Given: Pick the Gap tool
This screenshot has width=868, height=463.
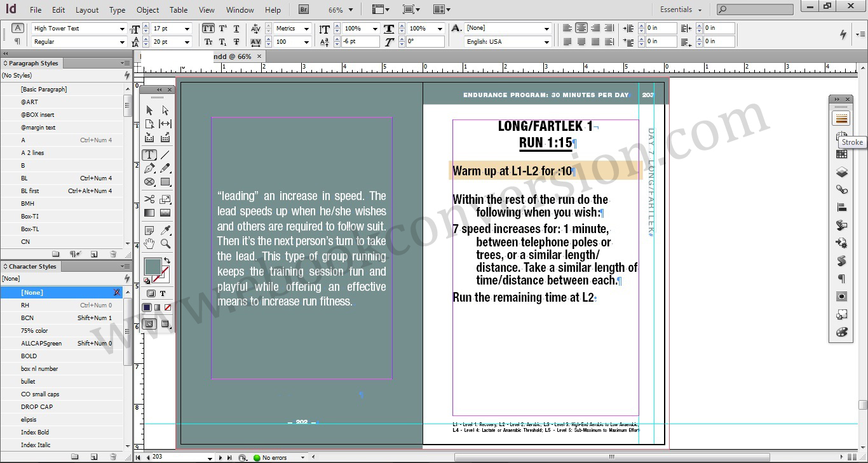Looking at the screenshot, I should (165, 124).
